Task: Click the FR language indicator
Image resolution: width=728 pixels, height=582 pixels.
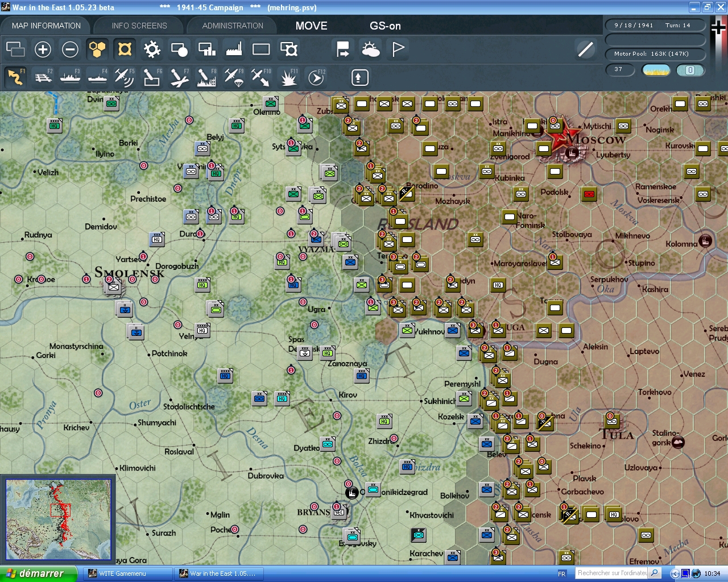Action: coord(562,573)
